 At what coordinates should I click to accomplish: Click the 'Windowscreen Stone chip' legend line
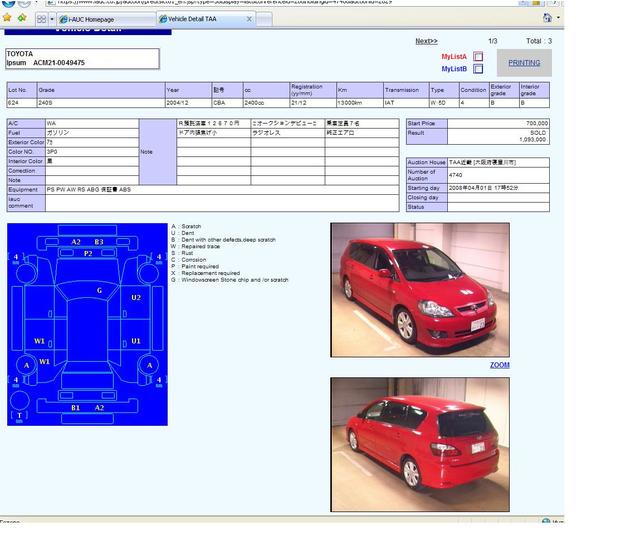[229, 280]
